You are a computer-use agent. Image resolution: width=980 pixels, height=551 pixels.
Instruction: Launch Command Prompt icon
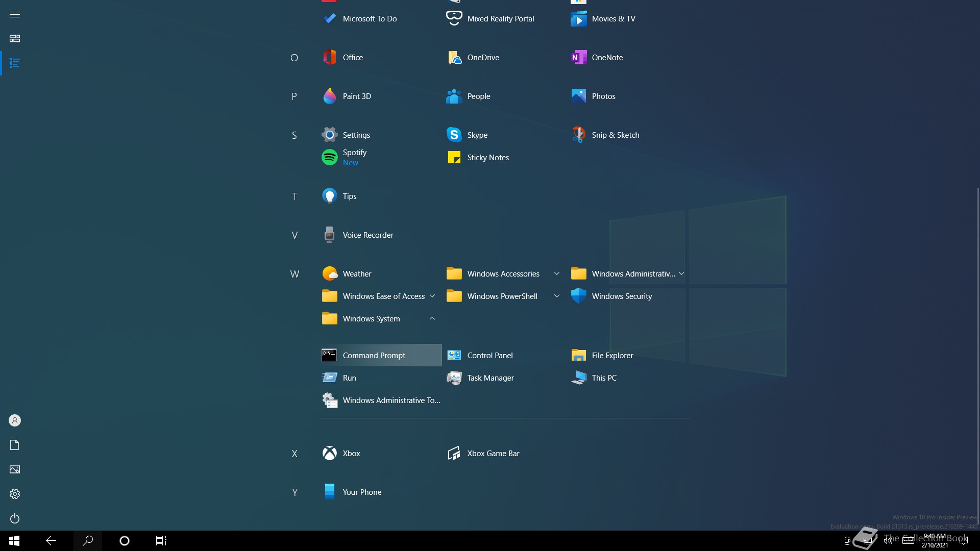(329, 356)
